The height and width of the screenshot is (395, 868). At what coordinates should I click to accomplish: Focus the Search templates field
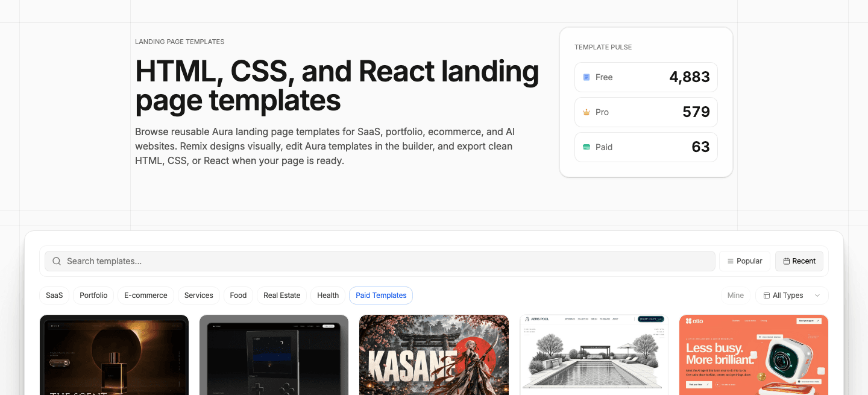[x=380, y=261]
